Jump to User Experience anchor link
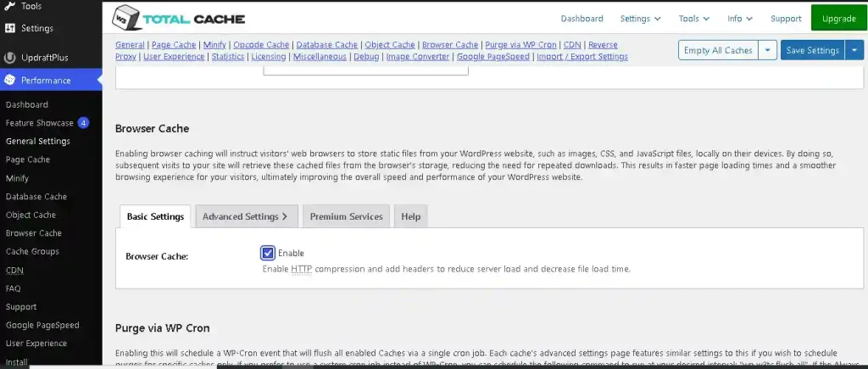Image resolution: width=868 pixels, height=369 pixels. 174,57
